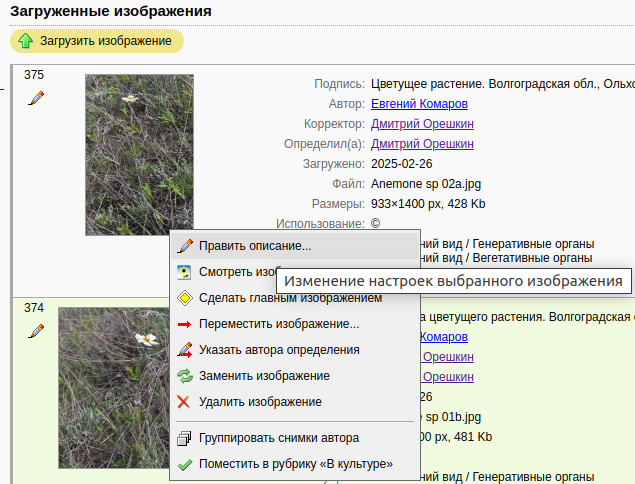Click the pencil edit icon for image 374
The height and width of the screenshot is (484, 635).
36,331
